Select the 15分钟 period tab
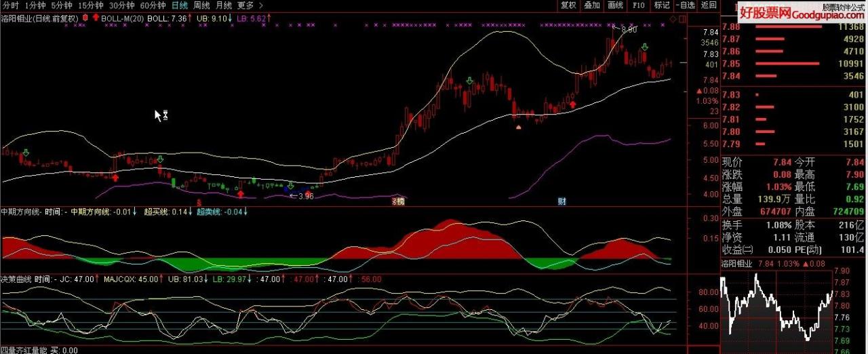 coord(90,5)
